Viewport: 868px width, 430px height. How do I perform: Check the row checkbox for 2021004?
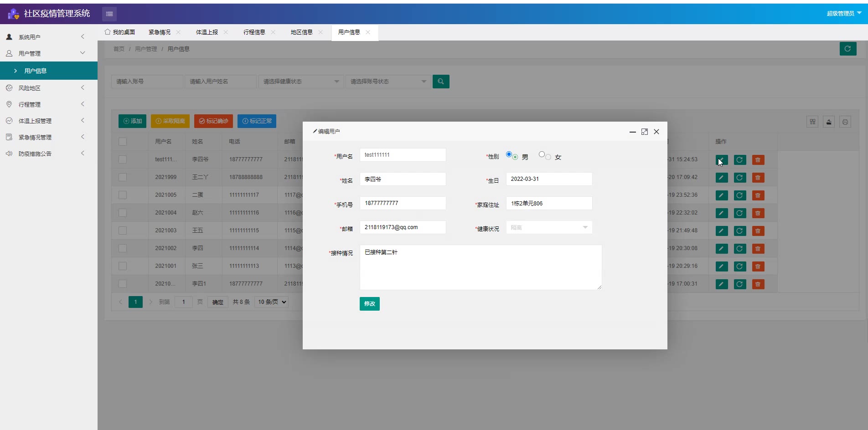123,213
